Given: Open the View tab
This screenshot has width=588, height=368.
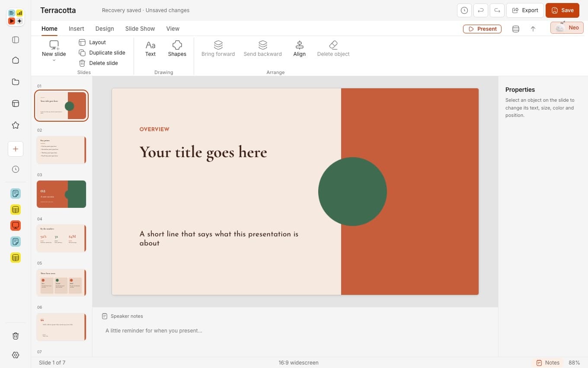Looking at the screenshot, I should pyautogui.click(x=173, y=29).
